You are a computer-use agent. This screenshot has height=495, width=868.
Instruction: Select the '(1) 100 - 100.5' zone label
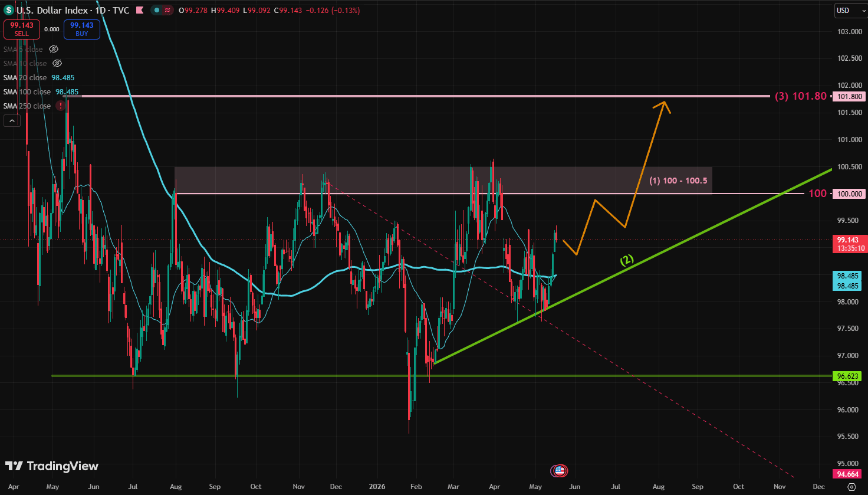[x=678, y=180]
